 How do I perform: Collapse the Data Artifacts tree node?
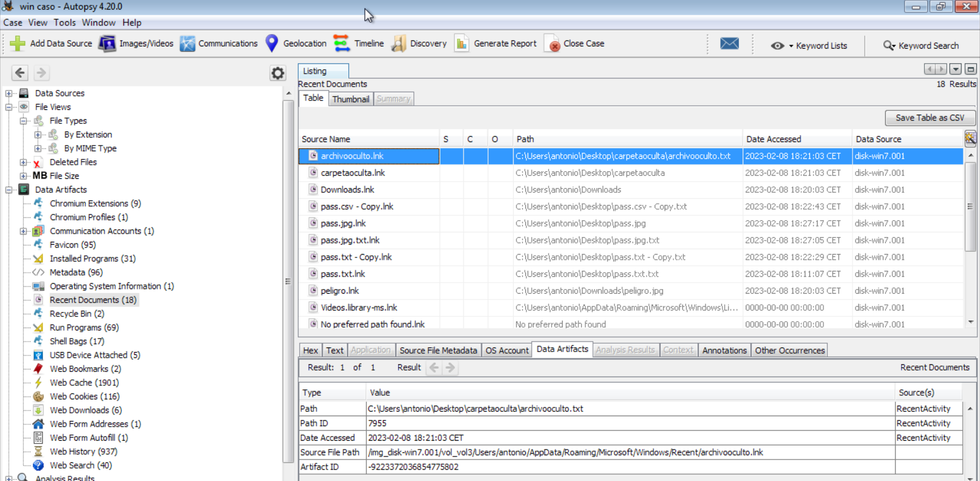(9, 190)
